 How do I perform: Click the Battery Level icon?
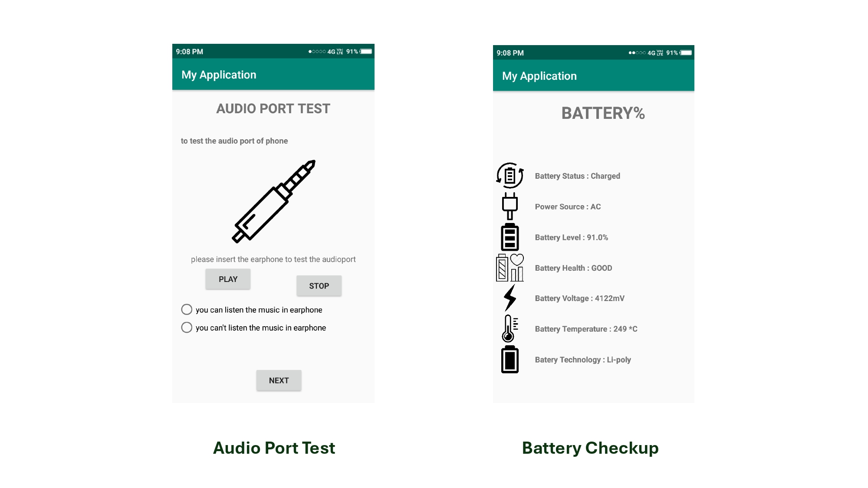click(510, 237)
